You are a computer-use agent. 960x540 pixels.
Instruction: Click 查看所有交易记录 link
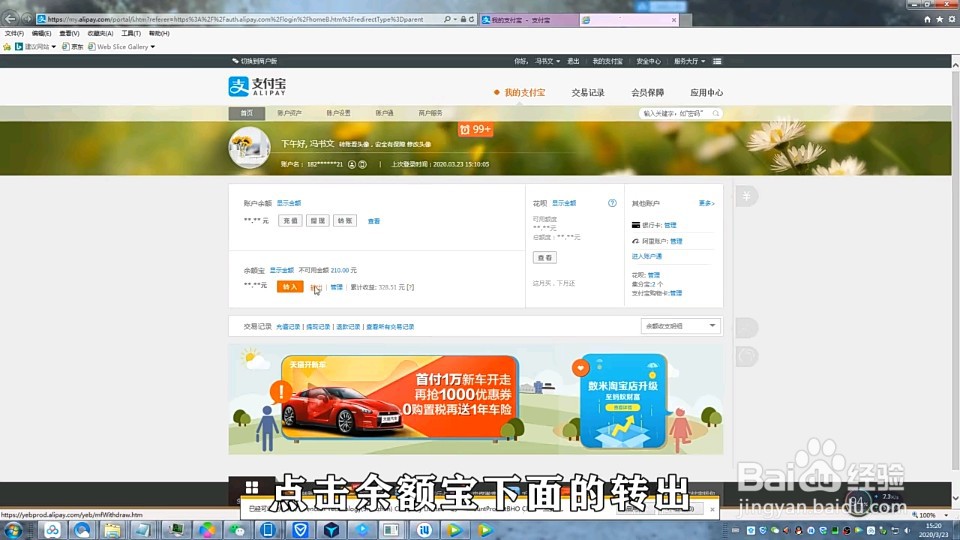click(x=390, y=327)
